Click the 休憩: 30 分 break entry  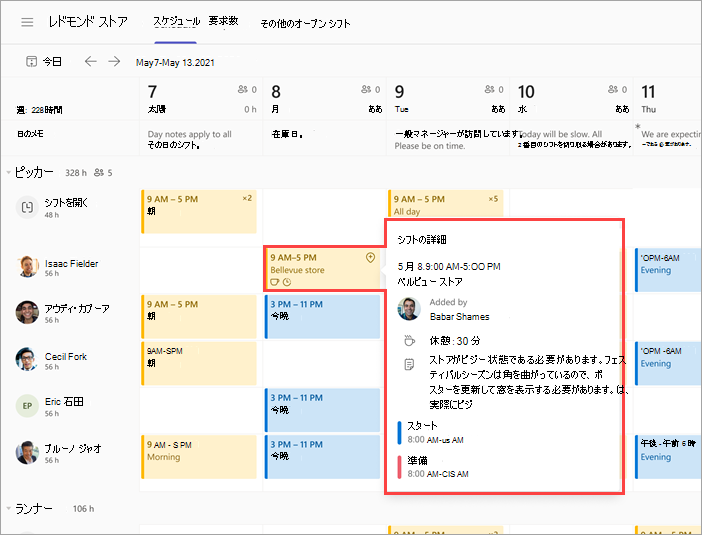455,341
